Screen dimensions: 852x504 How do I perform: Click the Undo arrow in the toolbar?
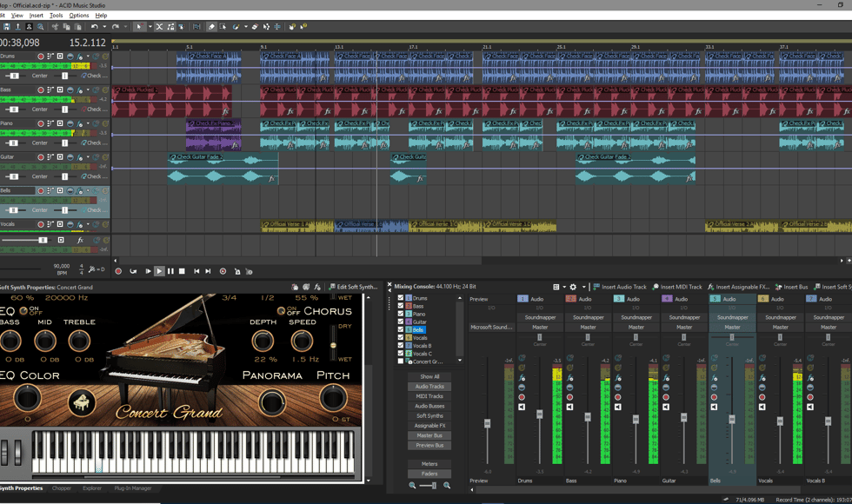click(x=95, y=27)
